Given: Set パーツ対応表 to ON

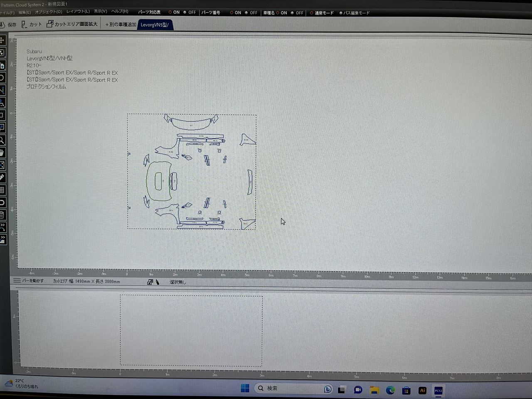Looking at the screenshot, I should pyautogui.click(x=174, y=12).
